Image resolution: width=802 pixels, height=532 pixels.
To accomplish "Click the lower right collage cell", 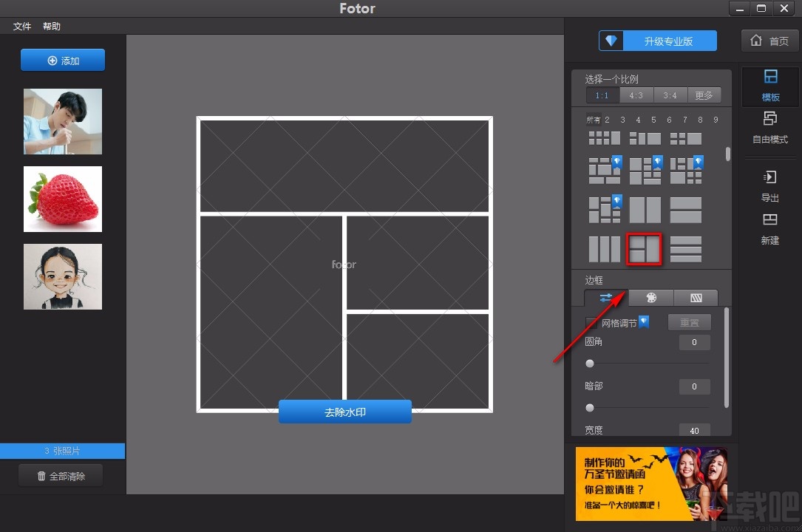I will [x=418, y=361].
